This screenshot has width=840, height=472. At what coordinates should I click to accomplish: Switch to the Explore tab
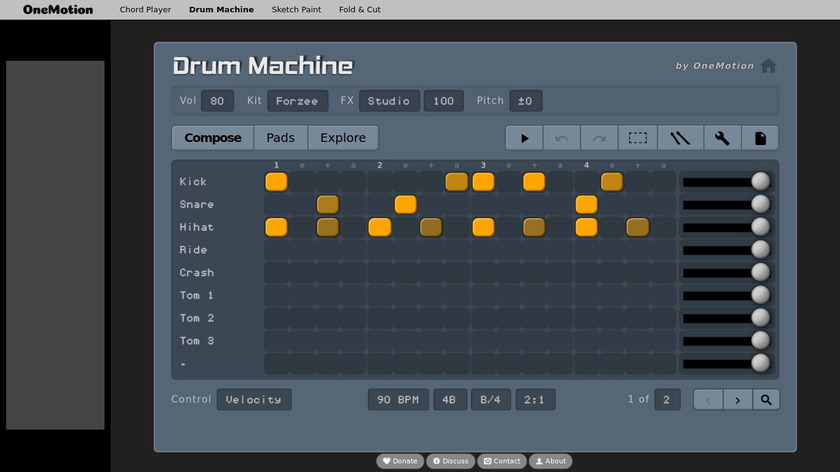point(343,138)
